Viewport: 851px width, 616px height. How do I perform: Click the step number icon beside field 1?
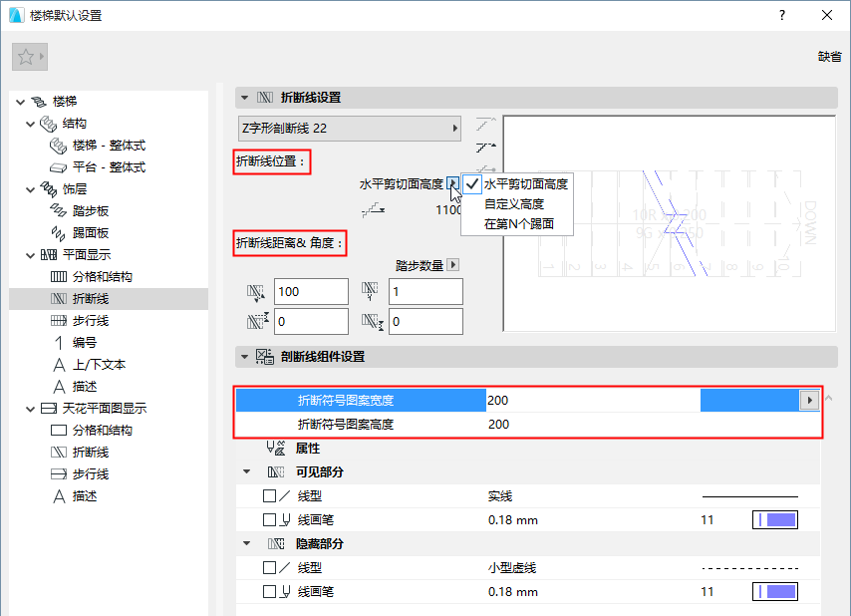pos(370,291)
